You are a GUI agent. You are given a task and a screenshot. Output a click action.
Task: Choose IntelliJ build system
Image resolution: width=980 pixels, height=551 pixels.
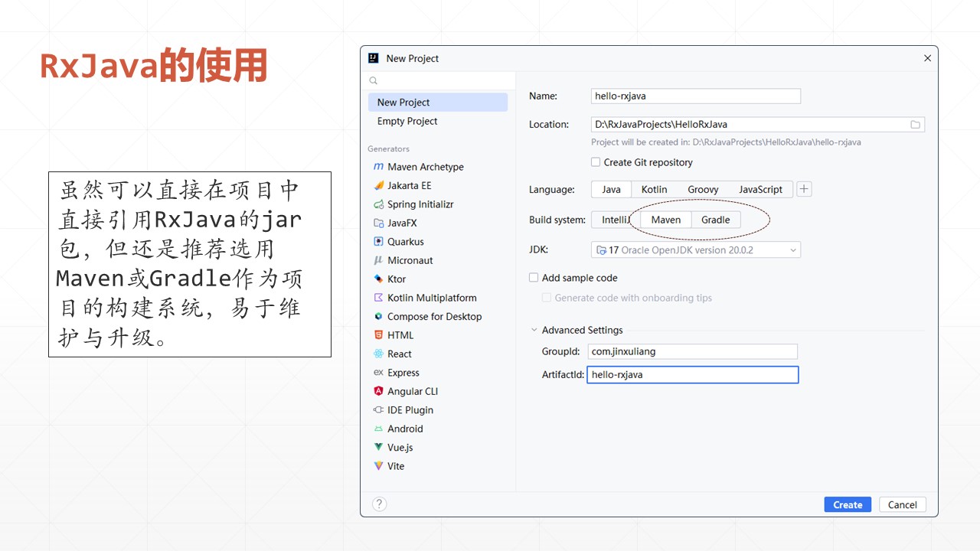(x=616, y=220)
